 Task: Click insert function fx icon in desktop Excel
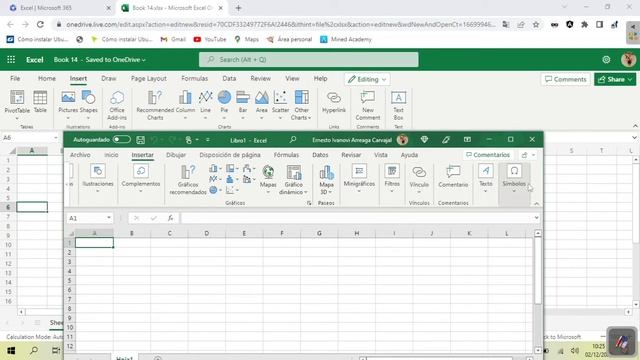(170, 218)
